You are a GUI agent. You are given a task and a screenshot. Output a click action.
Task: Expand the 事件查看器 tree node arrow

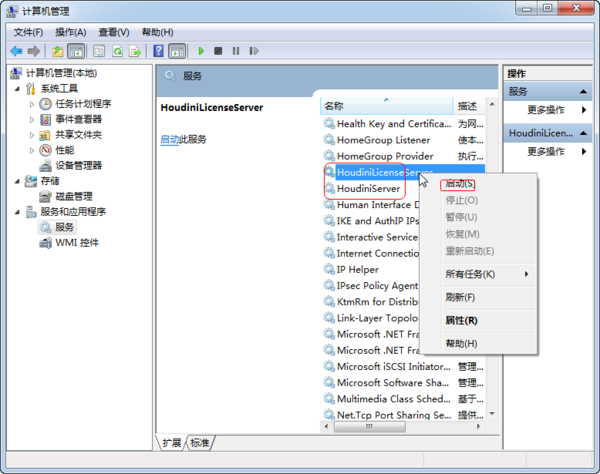click(32, 120)
